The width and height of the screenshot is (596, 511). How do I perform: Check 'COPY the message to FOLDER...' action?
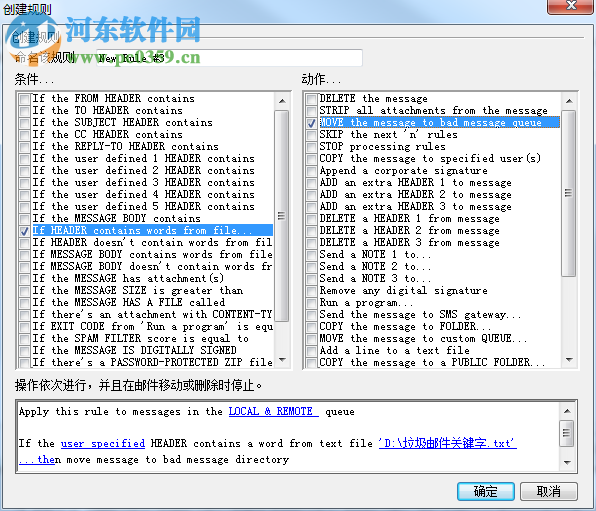(311, 327)
